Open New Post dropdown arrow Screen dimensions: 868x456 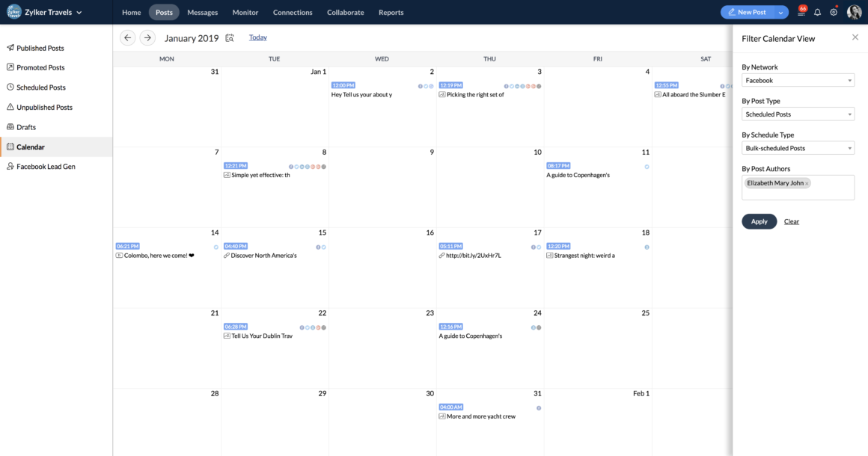click(x=782, y=13)
